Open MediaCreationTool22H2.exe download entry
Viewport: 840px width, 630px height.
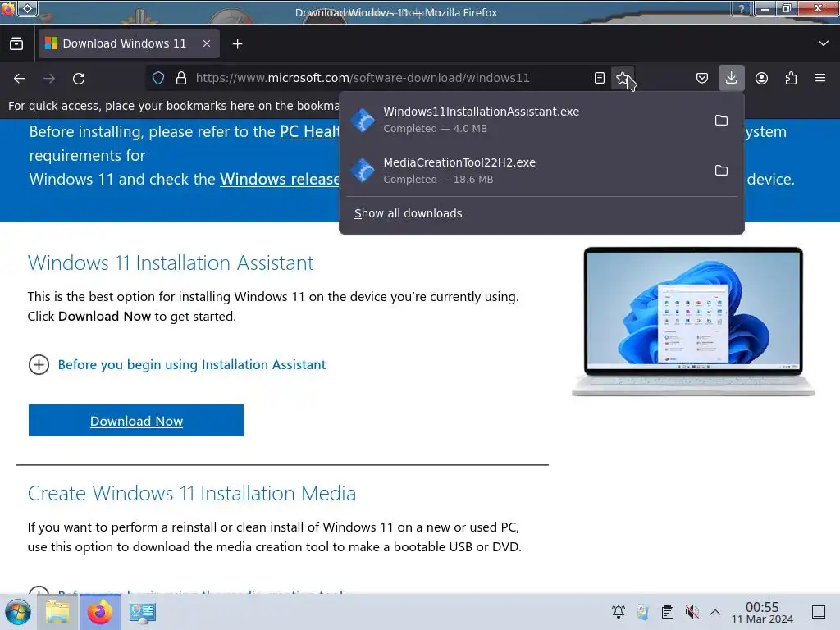(525, 171)
